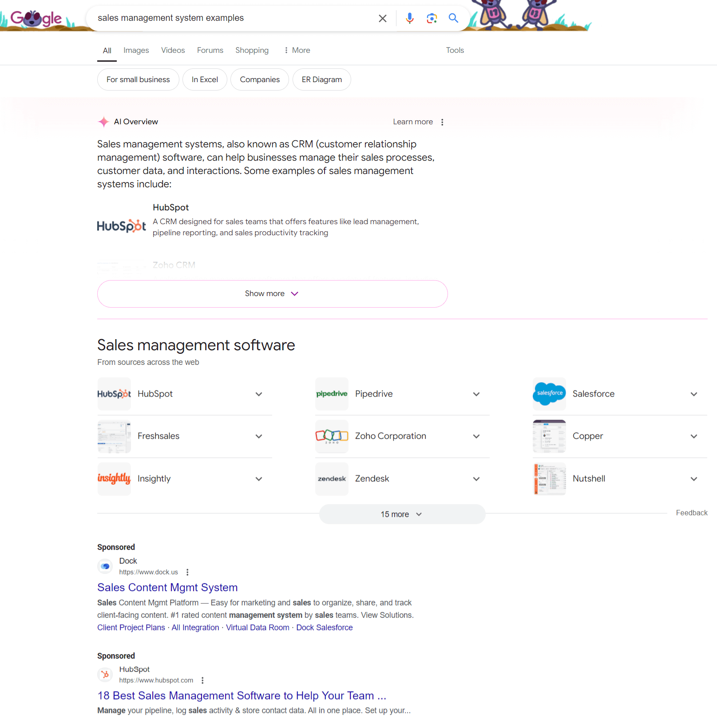Apply the 'ER Diagram' filter chip

click(x=322, y=79)
